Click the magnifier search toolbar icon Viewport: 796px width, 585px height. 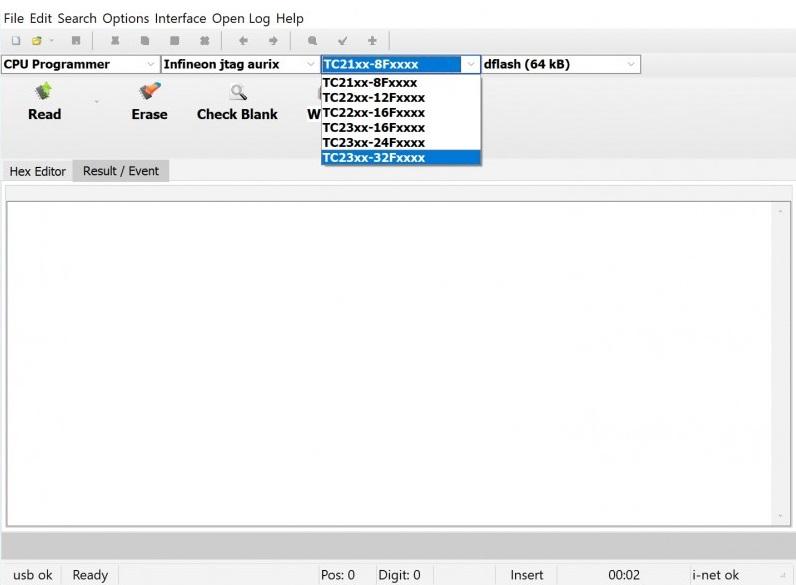(x=313, y=41)
